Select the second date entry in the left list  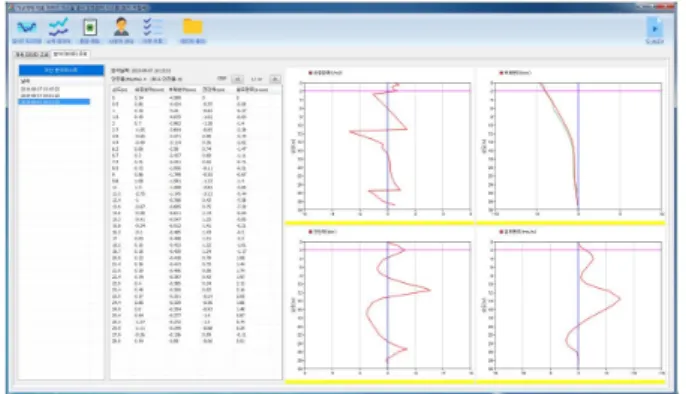click(40, 95)
